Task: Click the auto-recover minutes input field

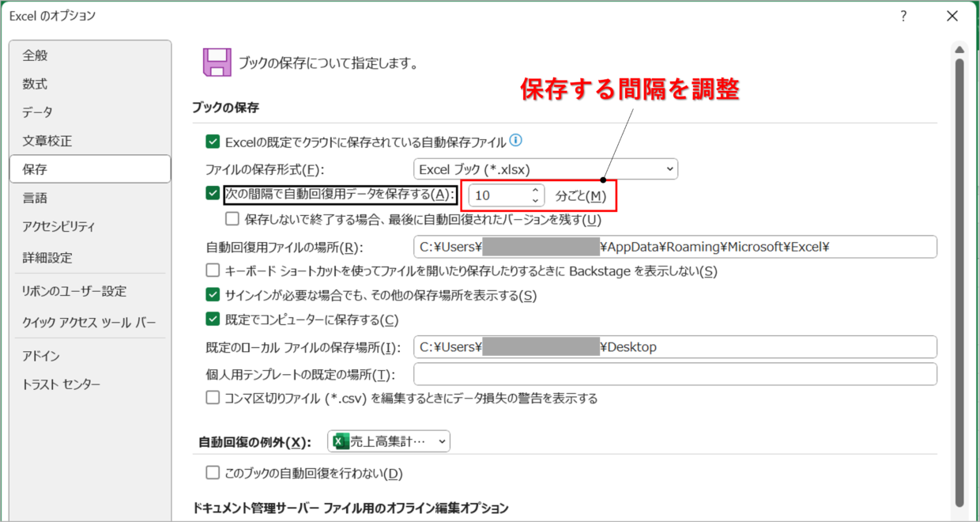Action: point(499,195)
